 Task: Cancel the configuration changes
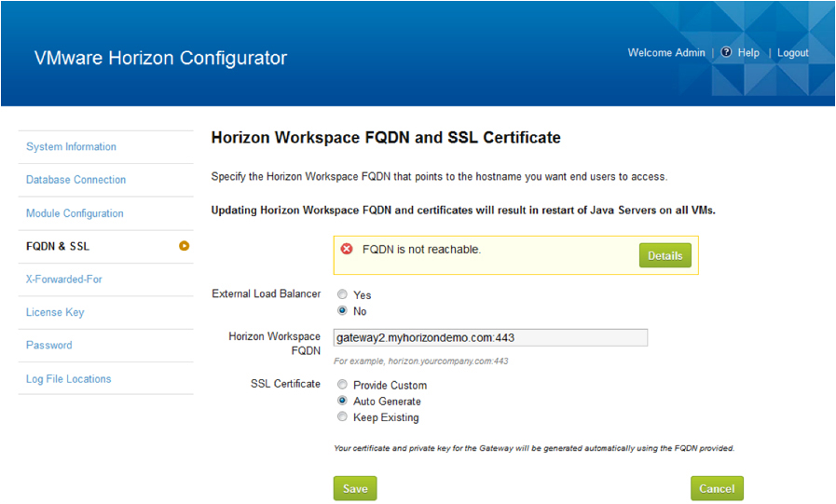(717, 488)
